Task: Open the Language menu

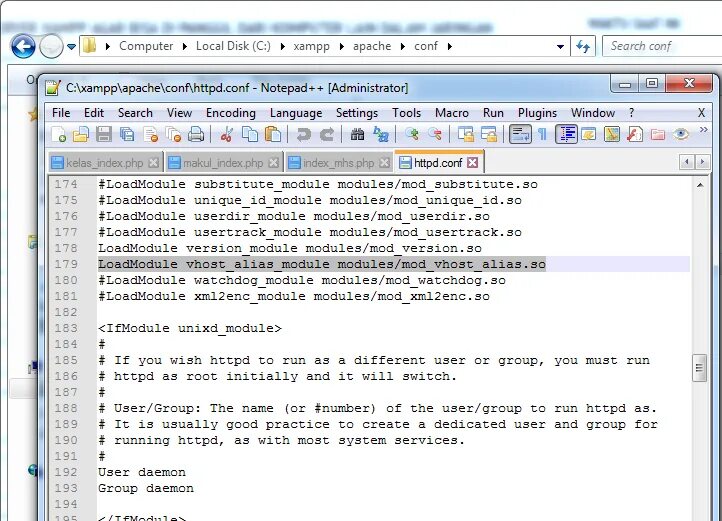Action: [296, 113]
